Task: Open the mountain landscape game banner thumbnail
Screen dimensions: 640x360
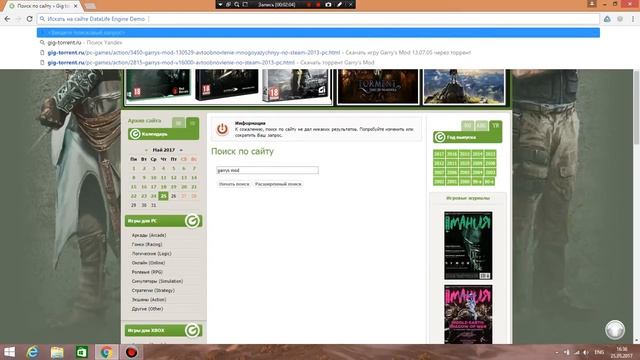Action: click(x=464, y=86)
